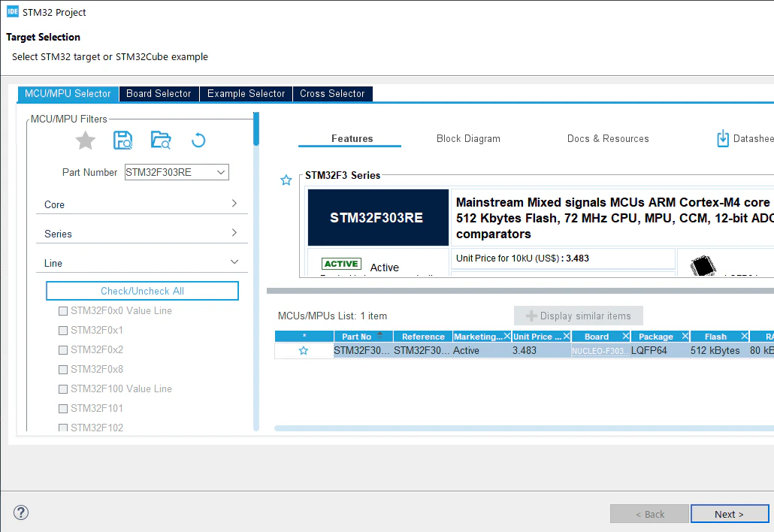Star the STM32F303RE row in the list

(x=303, y=350)
